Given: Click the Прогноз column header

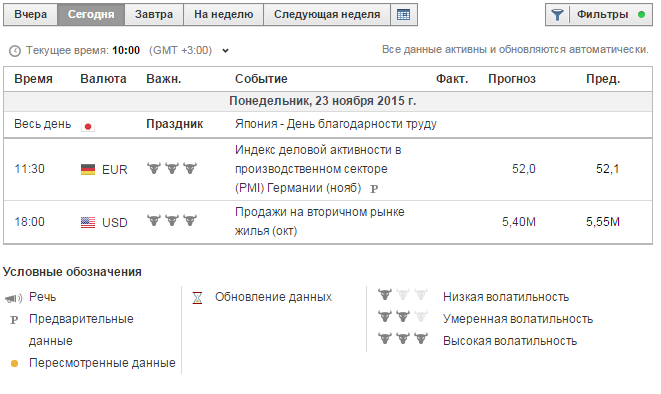Looking at the screenshot, I should 512,79.
